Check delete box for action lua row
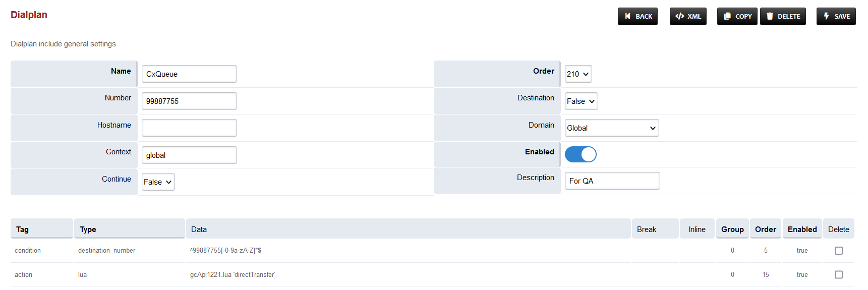Viewport: 868px width, 290px height. pyautogui.click(x=838, y=275)
